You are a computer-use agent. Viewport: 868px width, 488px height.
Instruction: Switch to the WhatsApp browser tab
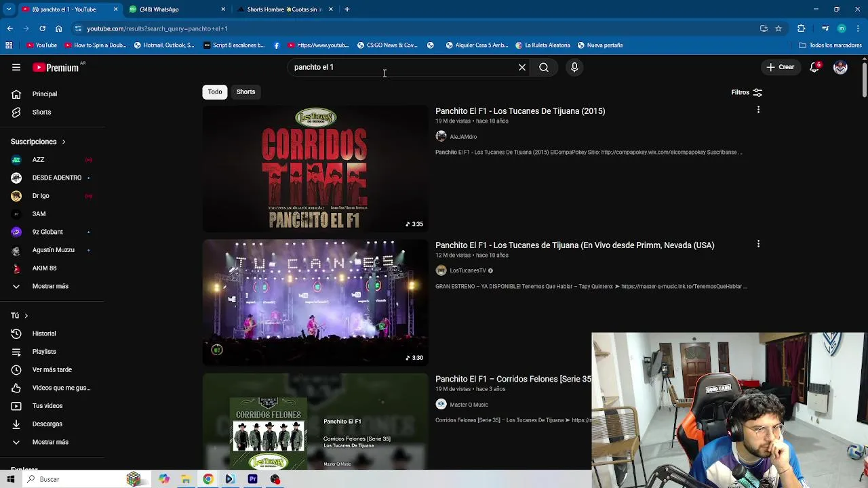176,9
